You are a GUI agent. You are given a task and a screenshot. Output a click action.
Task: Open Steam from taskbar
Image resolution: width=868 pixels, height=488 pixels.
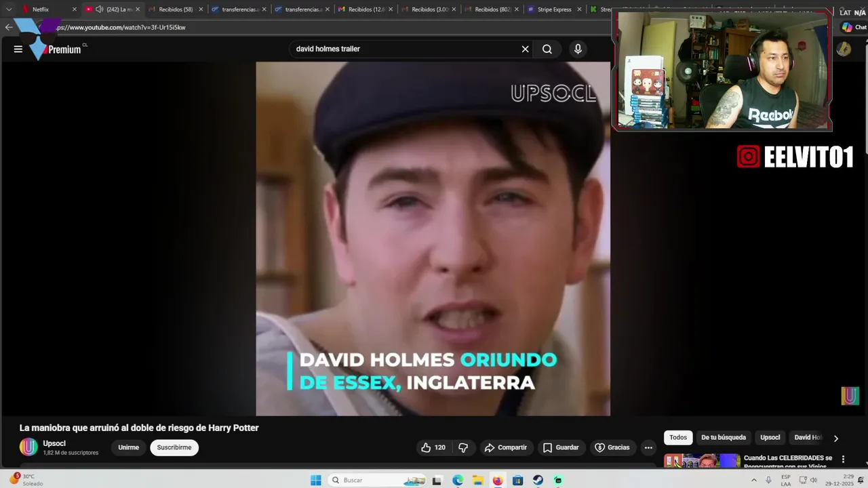coord(538,480)
